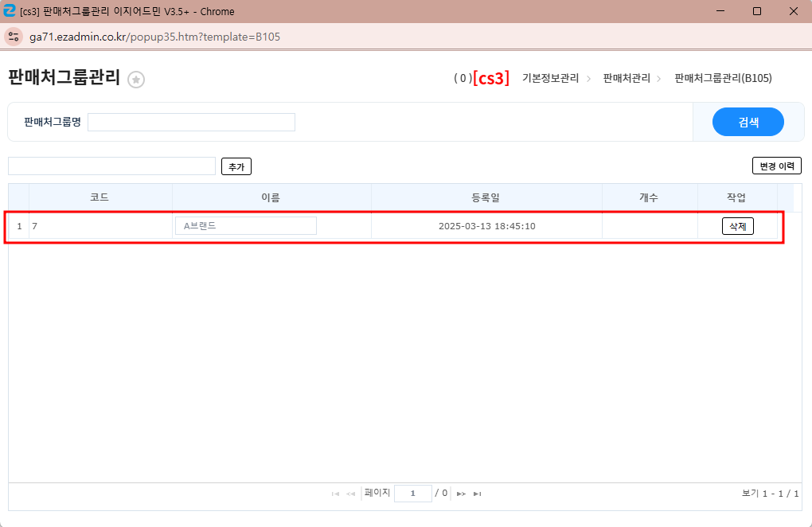This screenshot has height=527, width=812.
Task: Sort by 코드 column header
Action: click(100, 197)
